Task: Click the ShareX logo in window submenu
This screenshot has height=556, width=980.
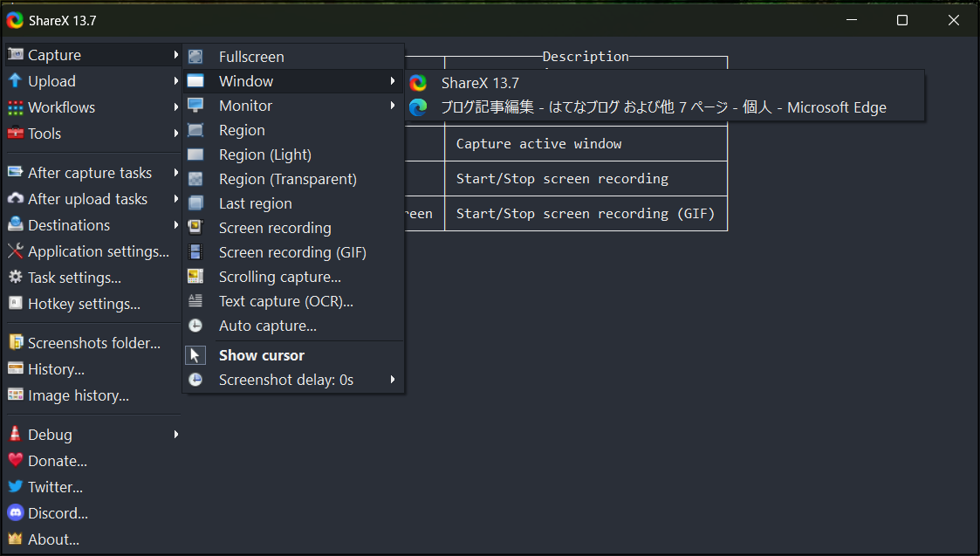Action: (x=418, y=83)
